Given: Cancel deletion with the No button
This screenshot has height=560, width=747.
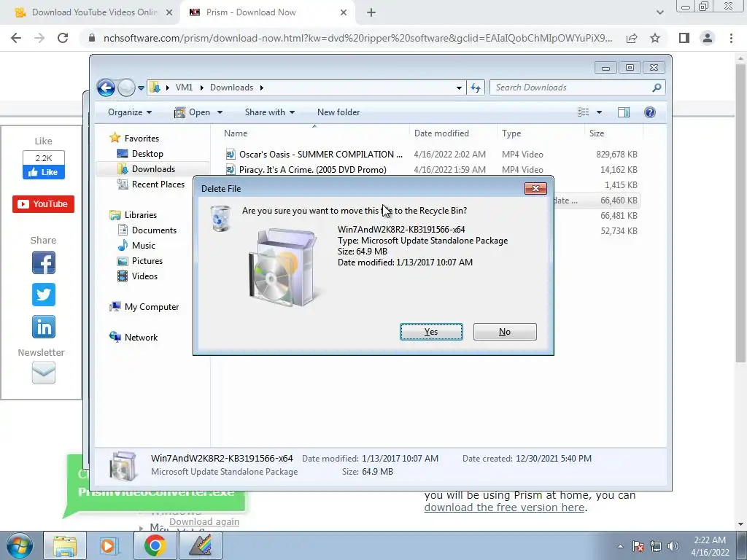Looking at the screenshot, I should pos(505,332).
